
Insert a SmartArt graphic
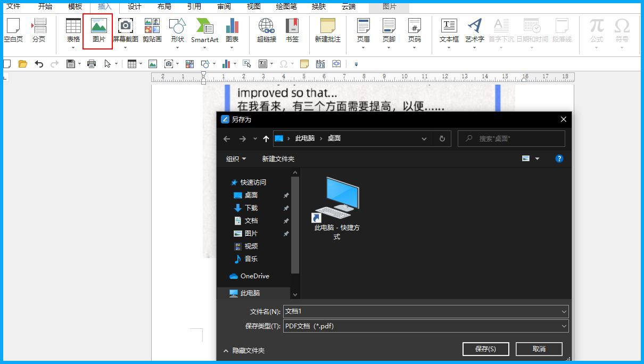click(x=205, y=32)
